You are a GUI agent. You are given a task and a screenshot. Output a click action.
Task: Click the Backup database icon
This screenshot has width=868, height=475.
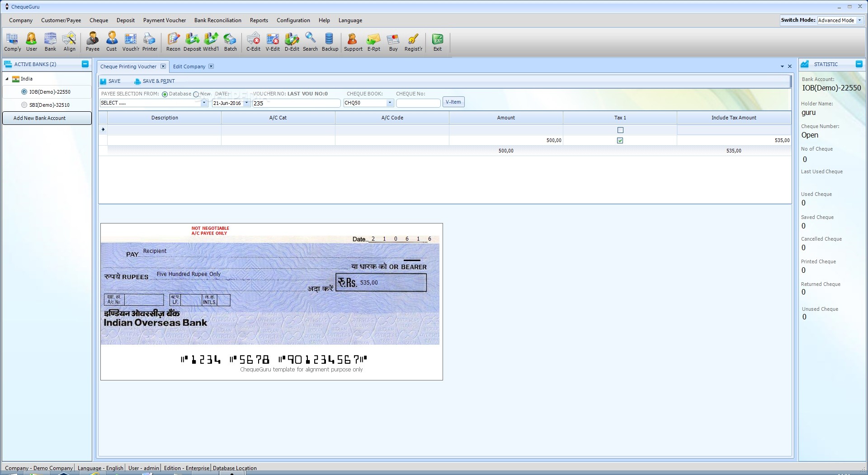[330, 42]
